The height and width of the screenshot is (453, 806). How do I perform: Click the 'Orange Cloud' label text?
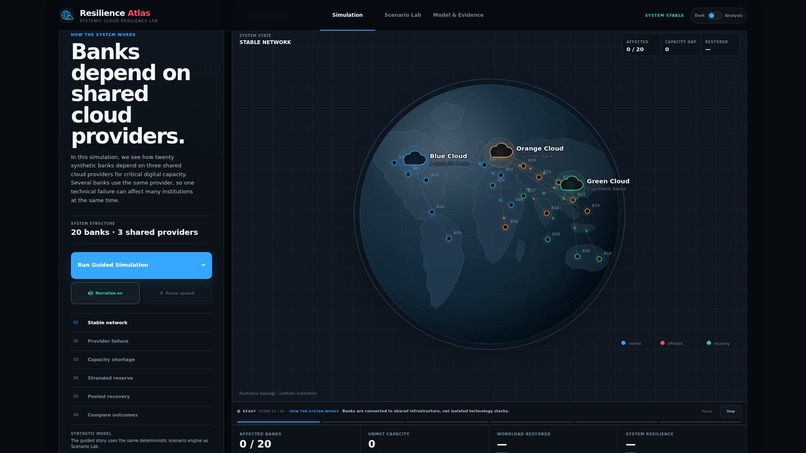pos(540,149)
